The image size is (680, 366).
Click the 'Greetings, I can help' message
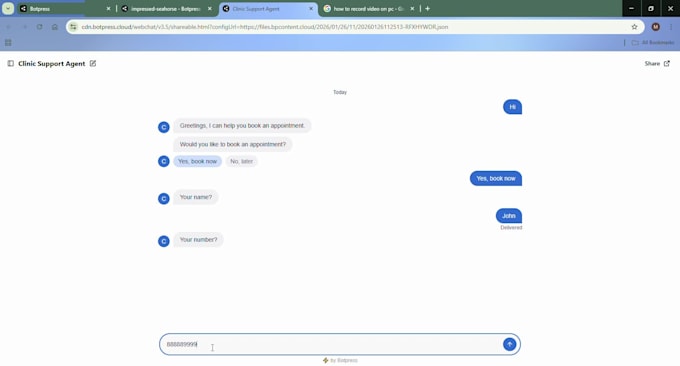(x=242, y=126)
